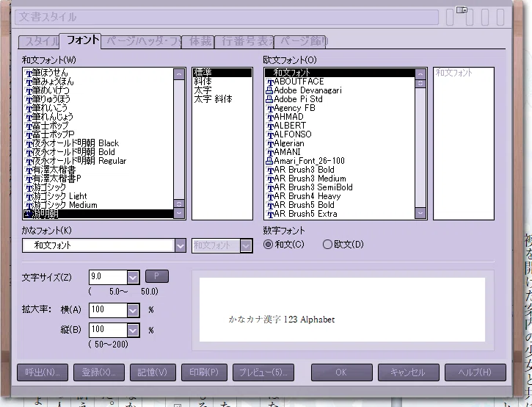Click the 呼出(N) button
The height and width of the screenshot is (407, 532).
coord(43,372)
